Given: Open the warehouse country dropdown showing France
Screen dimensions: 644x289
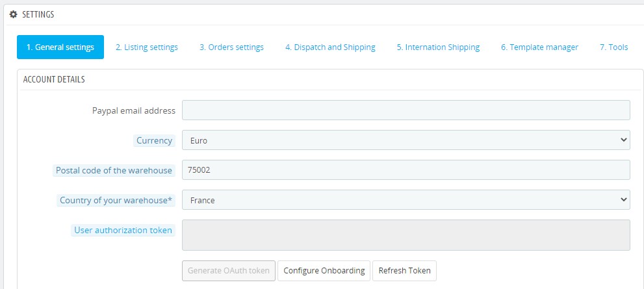Looking at the screenshot, I should click(406, 200).
